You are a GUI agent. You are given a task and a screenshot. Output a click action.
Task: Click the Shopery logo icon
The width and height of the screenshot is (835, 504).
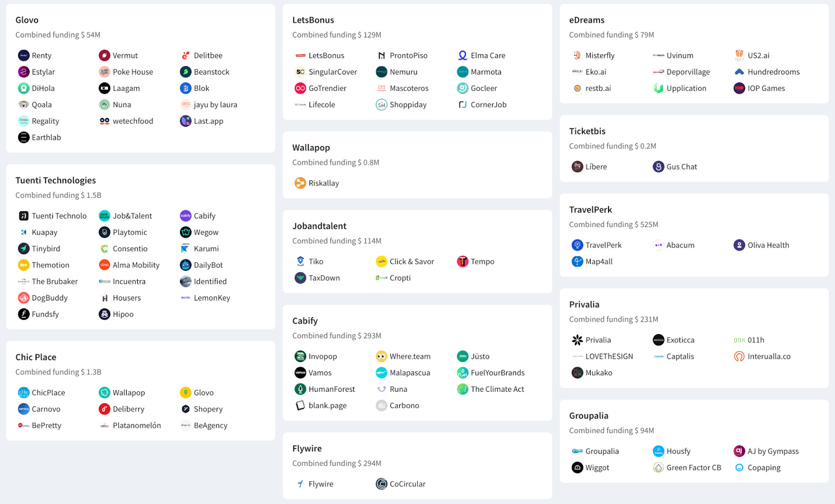[186, 409]
